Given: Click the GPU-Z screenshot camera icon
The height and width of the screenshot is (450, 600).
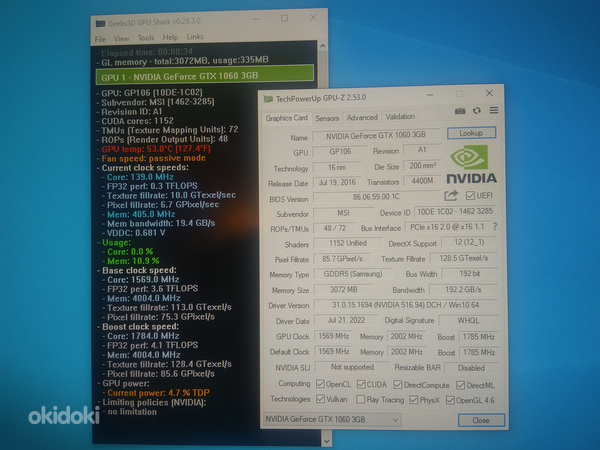Looking at the screenshot, I should click(460, 111).
